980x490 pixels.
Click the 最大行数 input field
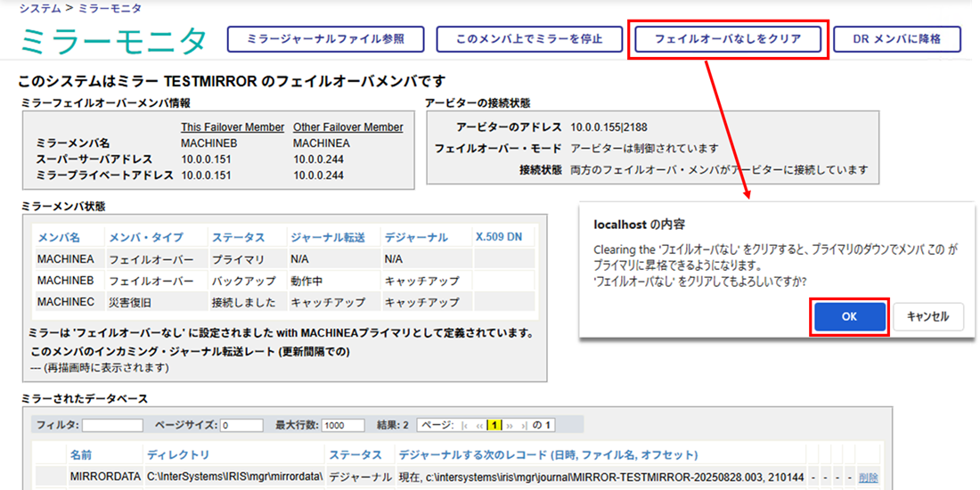pyautogui.click(x=343, y=426)
